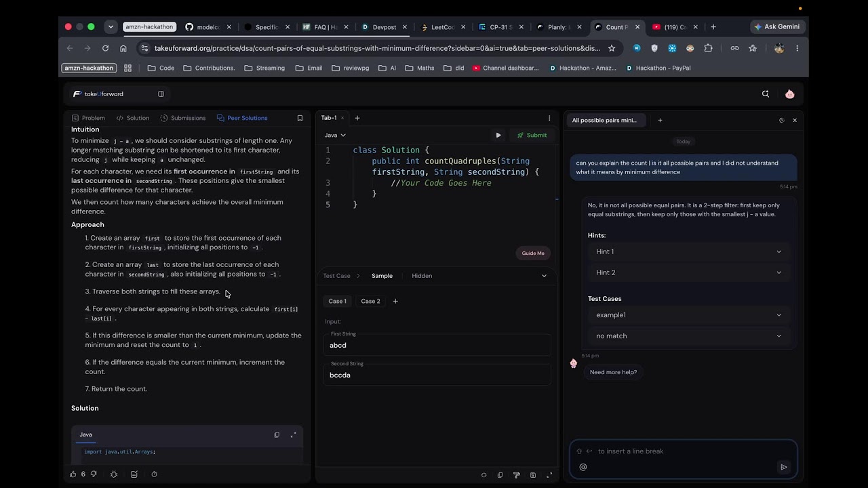This screenshot has height=488, width=868.
Task: Click the copy code icon in editor footer
Action: click(x=500, y=475)
